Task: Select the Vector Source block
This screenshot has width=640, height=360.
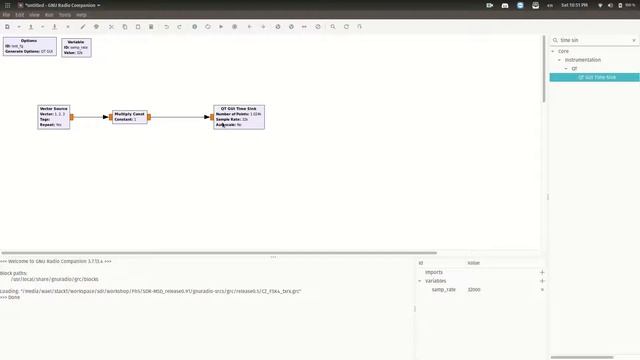Action: point(53,117)
